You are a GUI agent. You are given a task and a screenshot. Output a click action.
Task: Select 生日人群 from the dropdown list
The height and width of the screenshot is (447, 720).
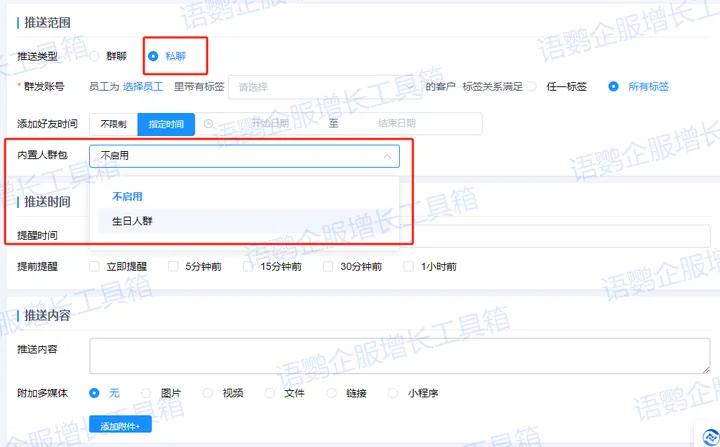(x=132, y=221)
